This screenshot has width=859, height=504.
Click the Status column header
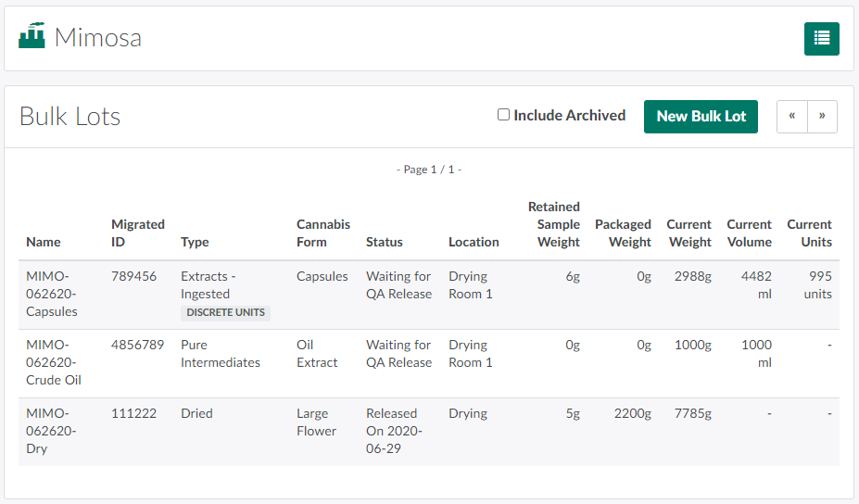tap(384, 242)
